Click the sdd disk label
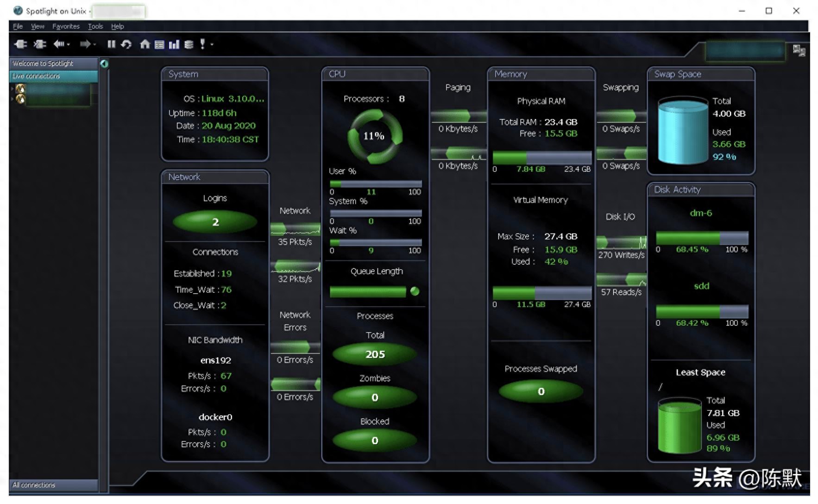This screenshot has height=504, width=818. click(x=701, y=286)
